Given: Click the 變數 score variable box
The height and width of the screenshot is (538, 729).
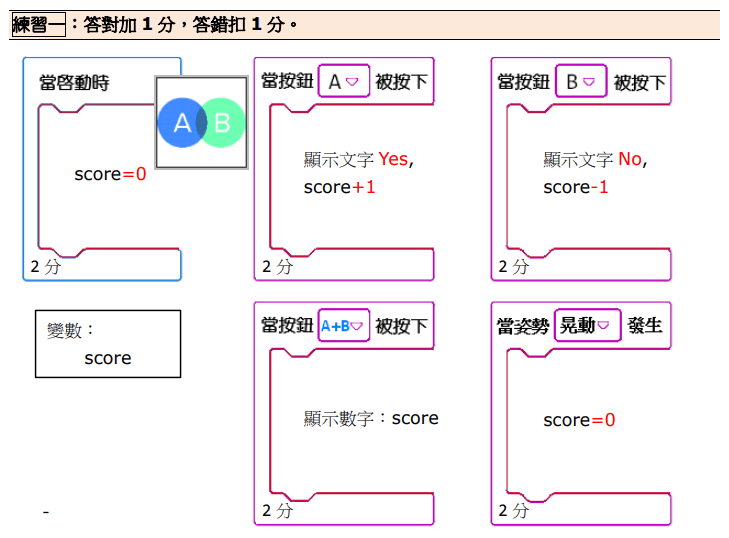Looking at the screenshot, I should pos(108,344).
